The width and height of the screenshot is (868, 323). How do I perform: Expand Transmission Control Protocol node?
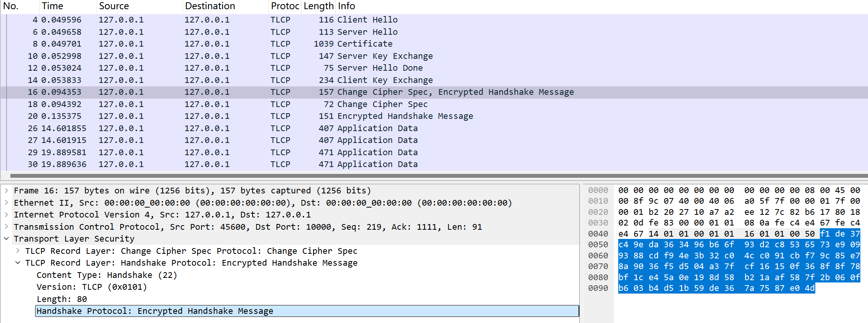(x=6, y=227)
